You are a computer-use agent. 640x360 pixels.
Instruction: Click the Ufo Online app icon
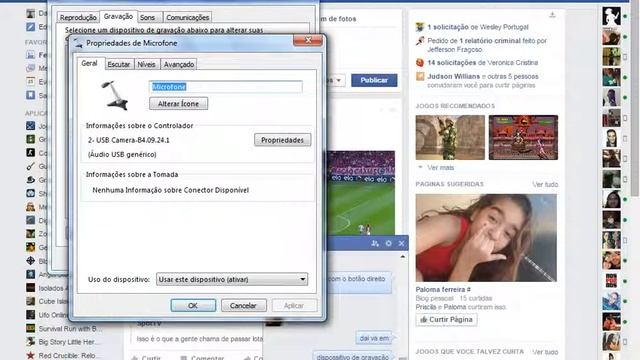(31, 315)
